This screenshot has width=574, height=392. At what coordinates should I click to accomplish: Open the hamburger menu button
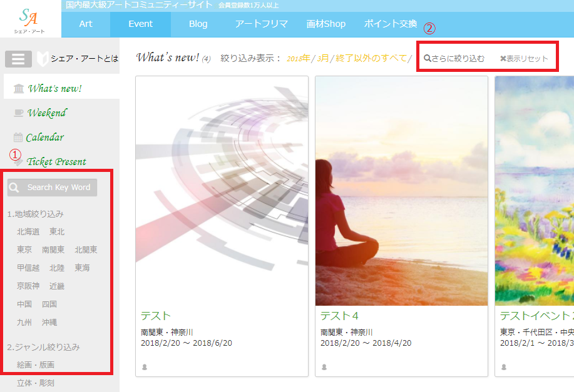pos(18,59)
